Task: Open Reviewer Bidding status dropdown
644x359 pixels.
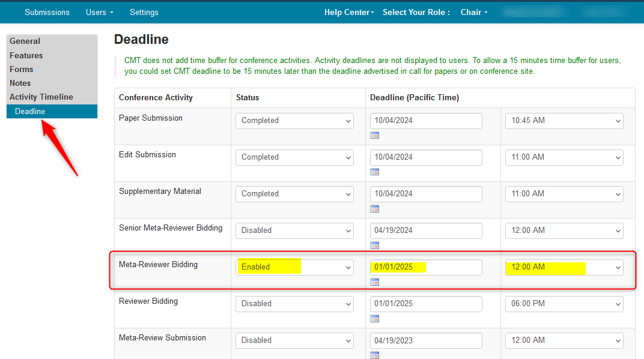Action: [294, 304]
